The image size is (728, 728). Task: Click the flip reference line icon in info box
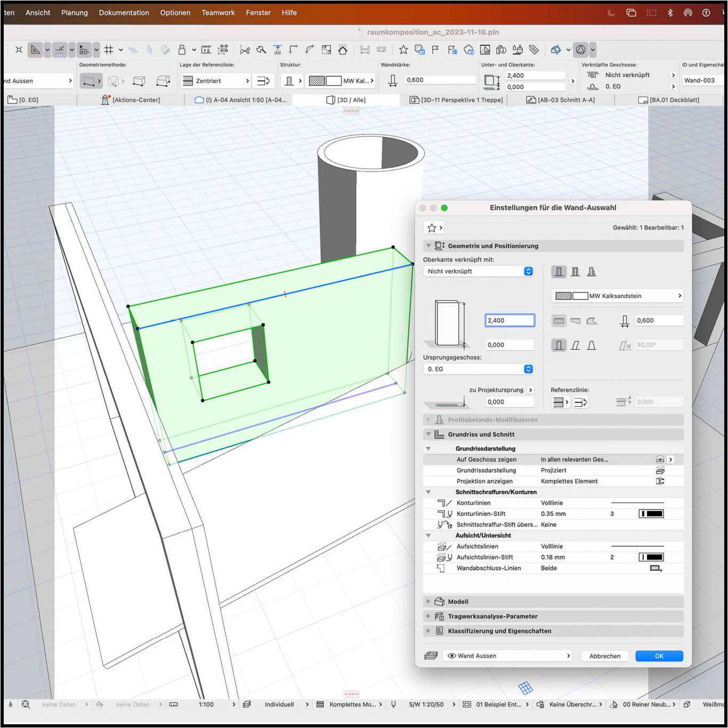coord(263,81)
